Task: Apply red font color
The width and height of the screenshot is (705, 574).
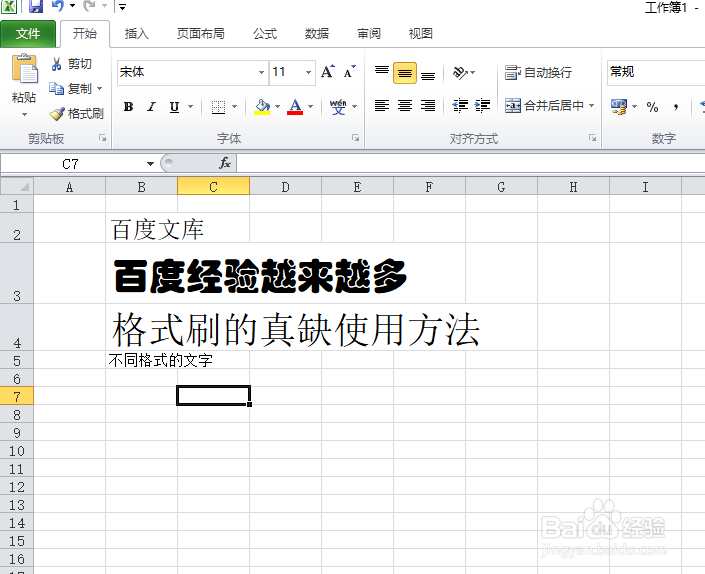Action: (x=295, y=107)
